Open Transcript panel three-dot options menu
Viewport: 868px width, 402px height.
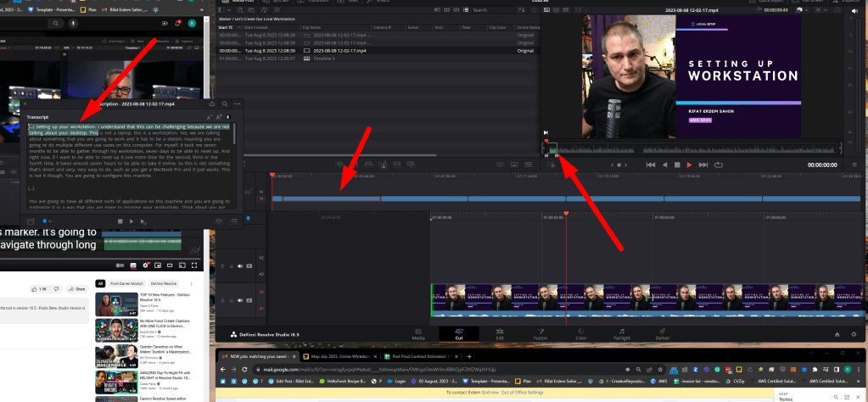238,103
